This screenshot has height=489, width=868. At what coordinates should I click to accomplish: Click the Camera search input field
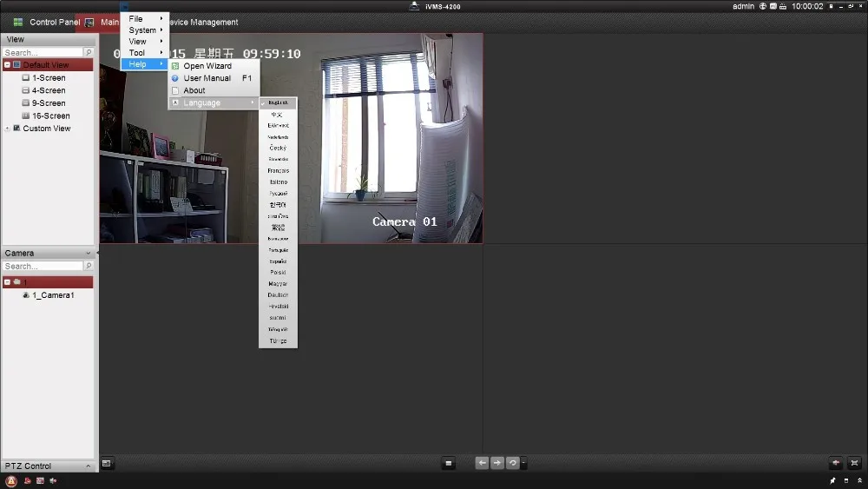(42, 267)
